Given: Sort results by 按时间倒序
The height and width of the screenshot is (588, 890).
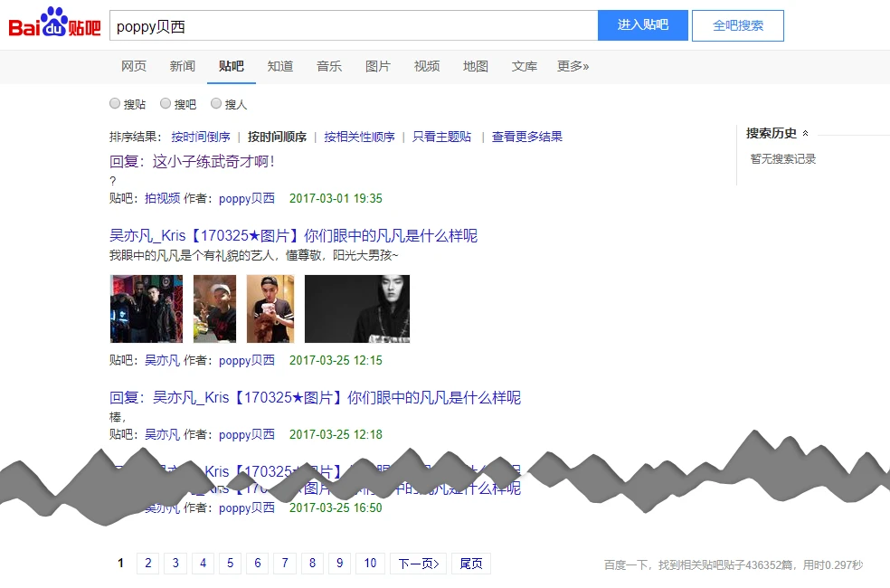Looking at the screenshot, I should (x=201, y=137).
